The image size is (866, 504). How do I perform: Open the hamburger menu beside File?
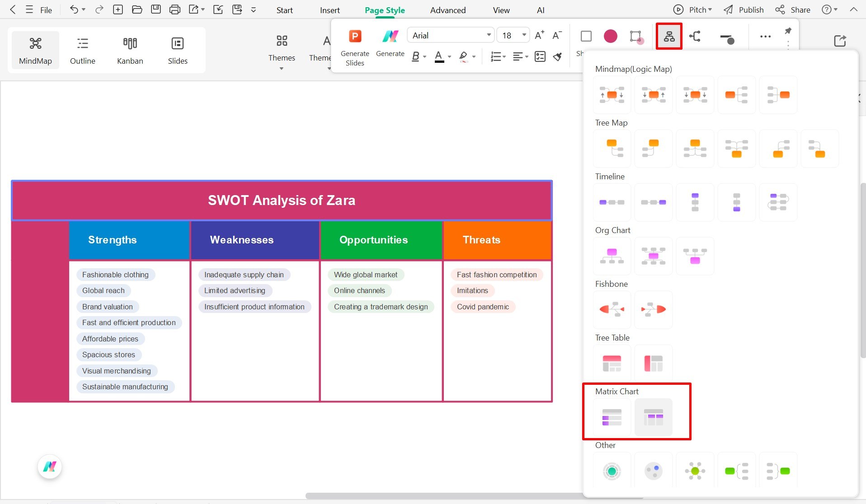(x=29, y=9)
